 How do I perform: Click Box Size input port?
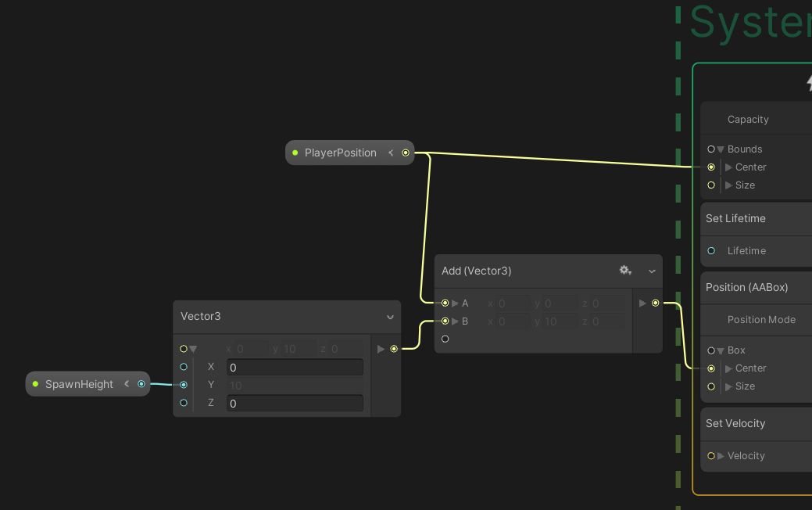(711, 386)
